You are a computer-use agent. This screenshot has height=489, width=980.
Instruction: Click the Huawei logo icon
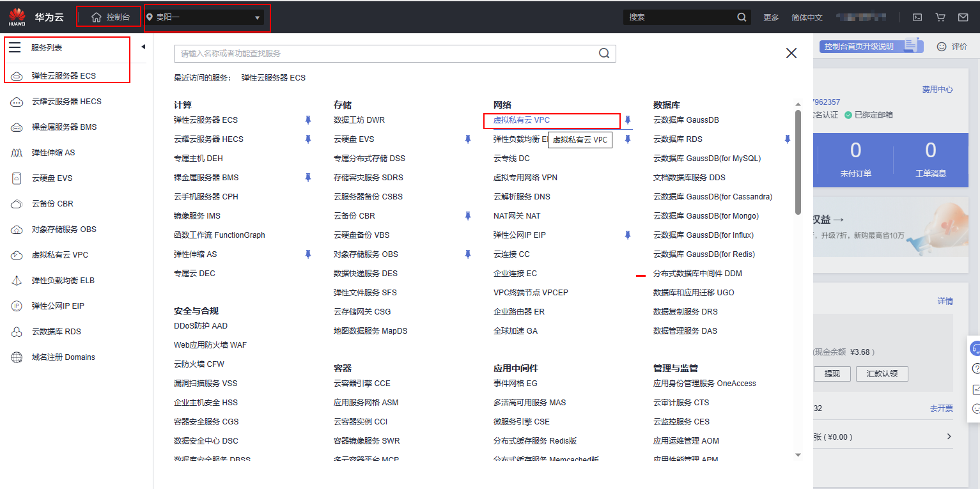click(17, 17)
